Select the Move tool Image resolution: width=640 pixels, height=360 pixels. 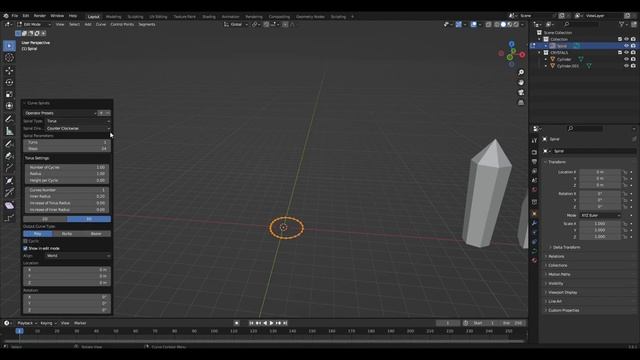point(9,70)
